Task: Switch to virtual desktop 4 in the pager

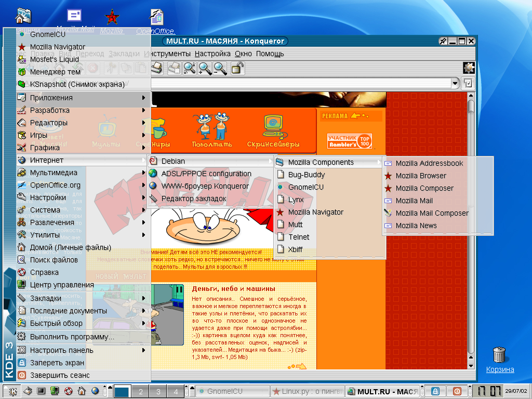Action: [176, 392]
